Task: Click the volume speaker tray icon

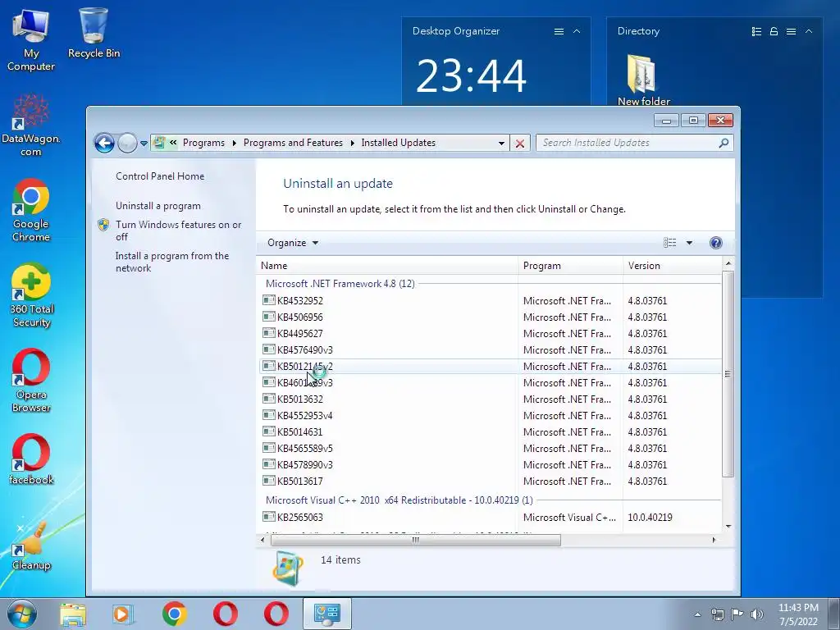Action: coord(757,614)
